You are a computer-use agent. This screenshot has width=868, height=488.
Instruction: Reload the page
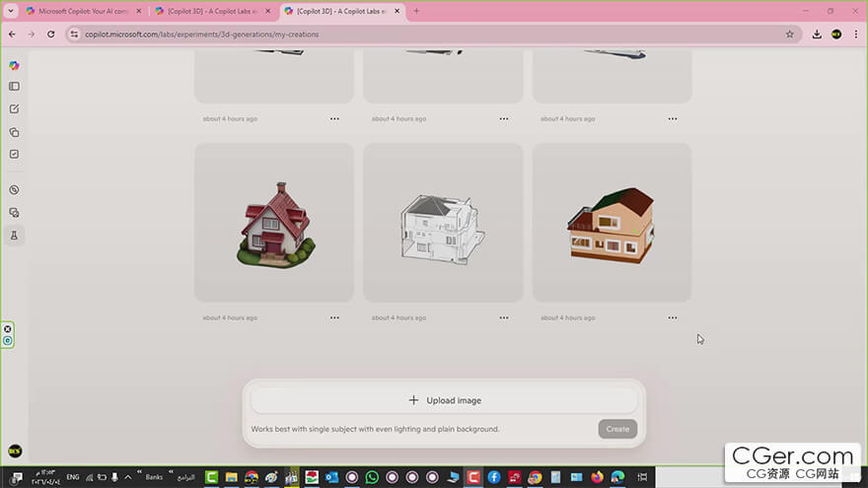point(51,35)
